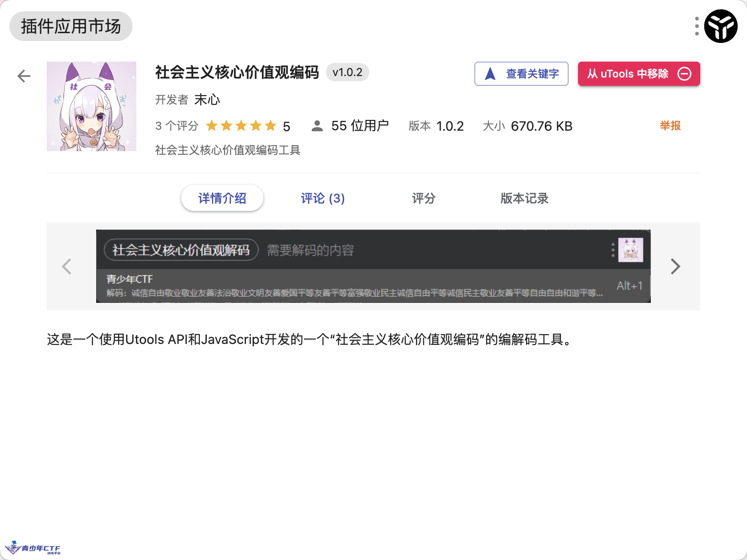Open the three-dot more options menu
Viewport: 747px width, 560px height.
click(697, 26)
